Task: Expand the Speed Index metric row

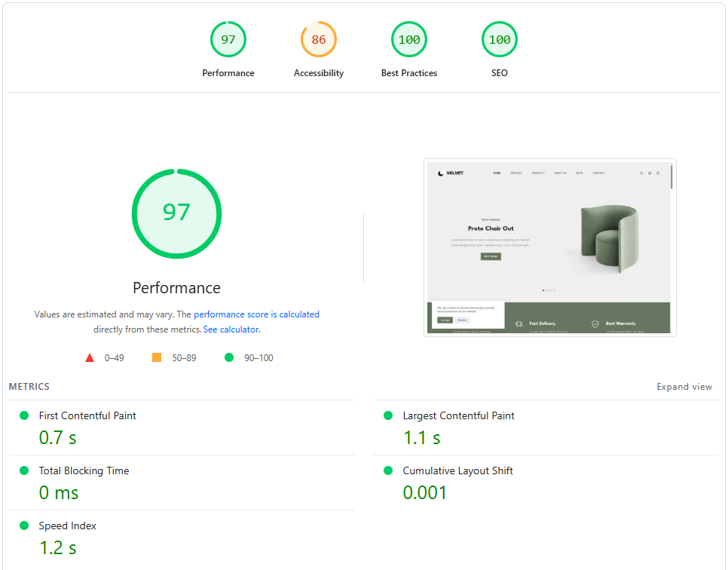Action: (x=68, y=526)
